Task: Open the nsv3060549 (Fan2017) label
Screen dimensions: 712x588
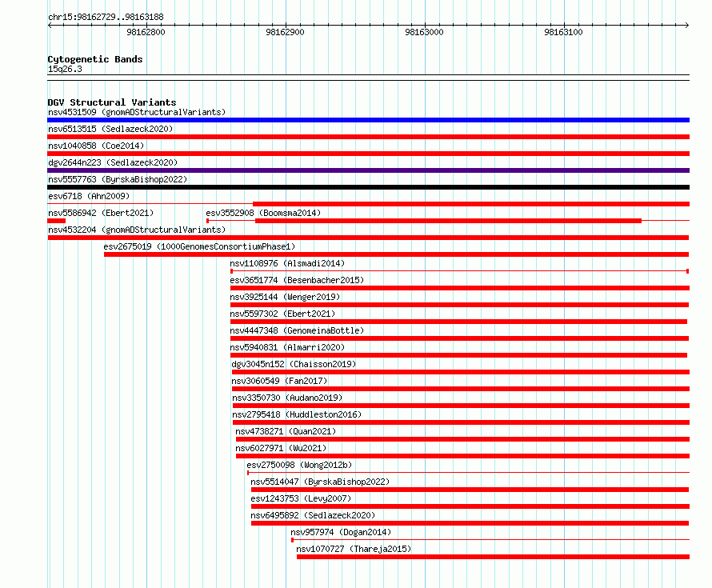Action: (279, 381)
